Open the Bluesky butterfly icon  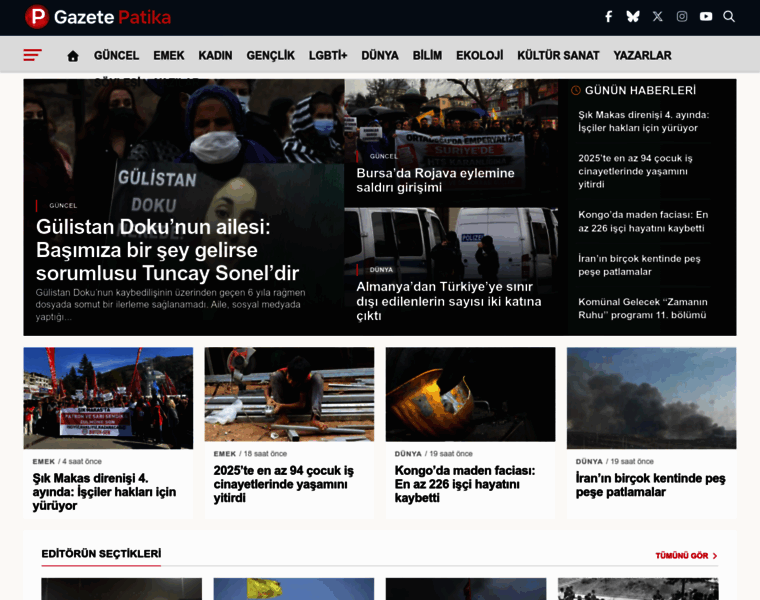(633, 17)
